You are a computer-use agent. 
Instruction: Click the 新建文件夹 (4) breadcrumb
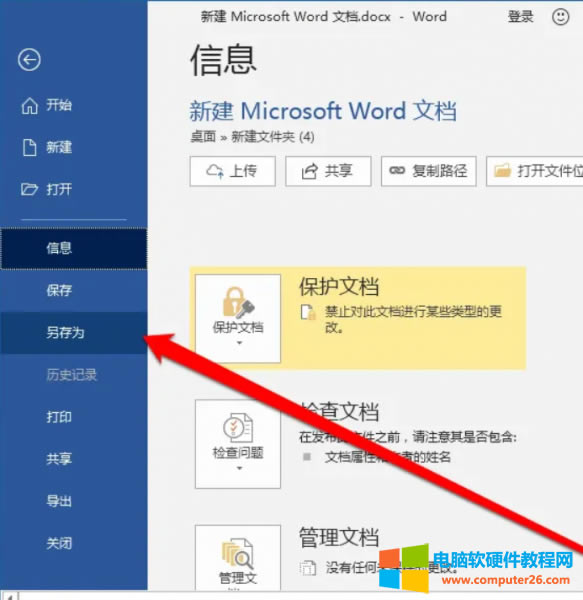pyautogui.click(x=273, y=137)
